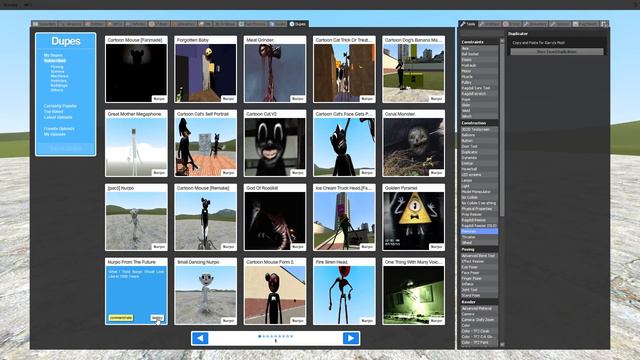Open Great Mother Megaphone dupe
This screenshot has width=640, height=360.
coord(136,143)
